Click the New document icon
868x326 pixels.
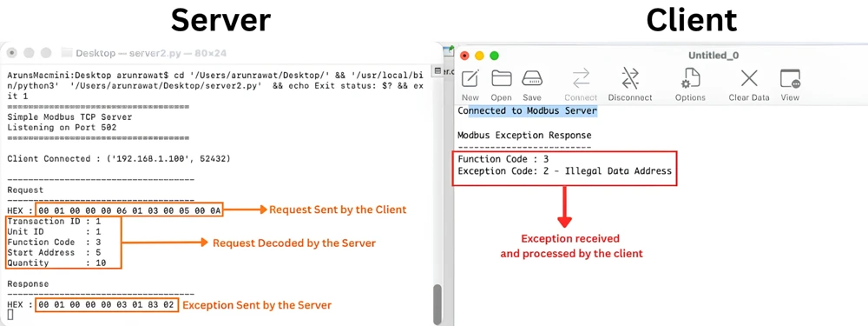coord(470,78)
